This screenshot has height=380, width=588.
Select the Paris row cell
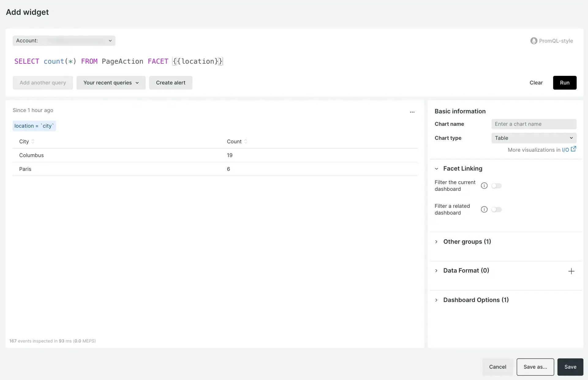(25, 169)
